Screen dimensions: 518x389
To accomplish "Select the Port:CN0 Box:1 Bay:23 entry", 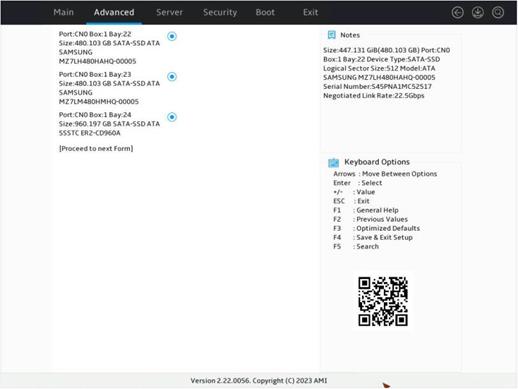I will pos(109,88).
